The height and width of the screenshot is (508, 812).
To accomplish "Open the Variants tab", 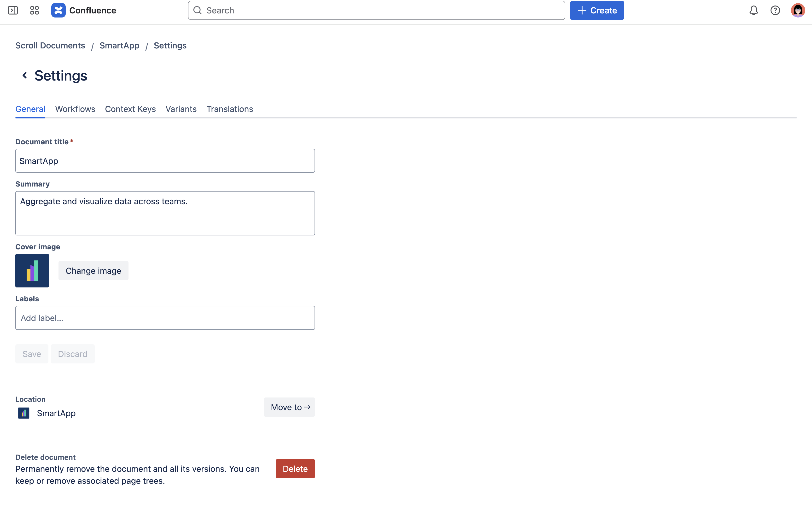I will (x=181, y=109).
